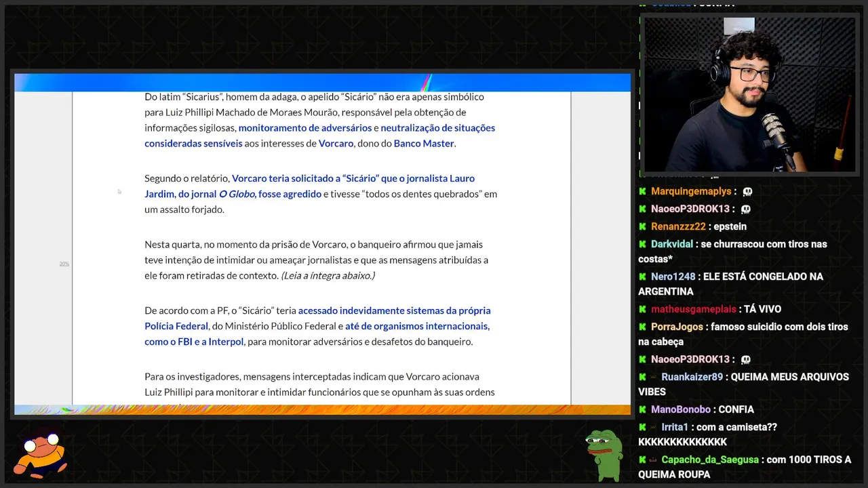Click the Kick badge beside Capacho_da_Saegusa
This screenshot has height=488, width=868.
pos(642,460)
